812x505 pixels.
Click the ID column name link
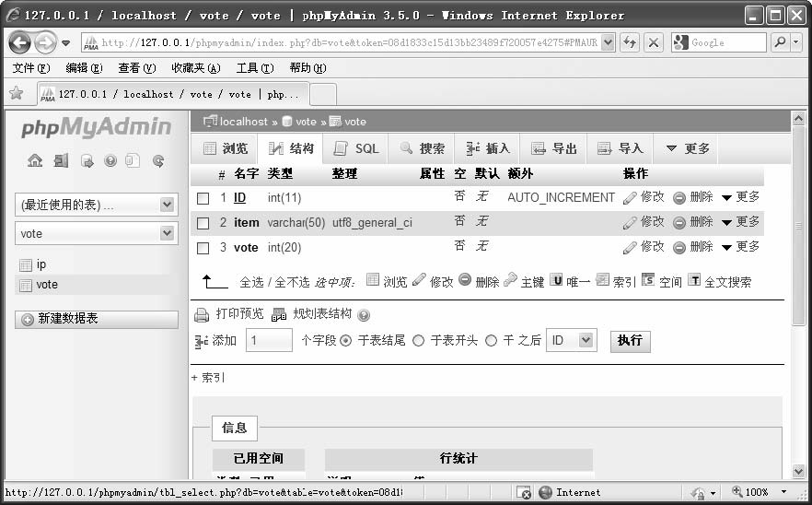click(239, 197)
